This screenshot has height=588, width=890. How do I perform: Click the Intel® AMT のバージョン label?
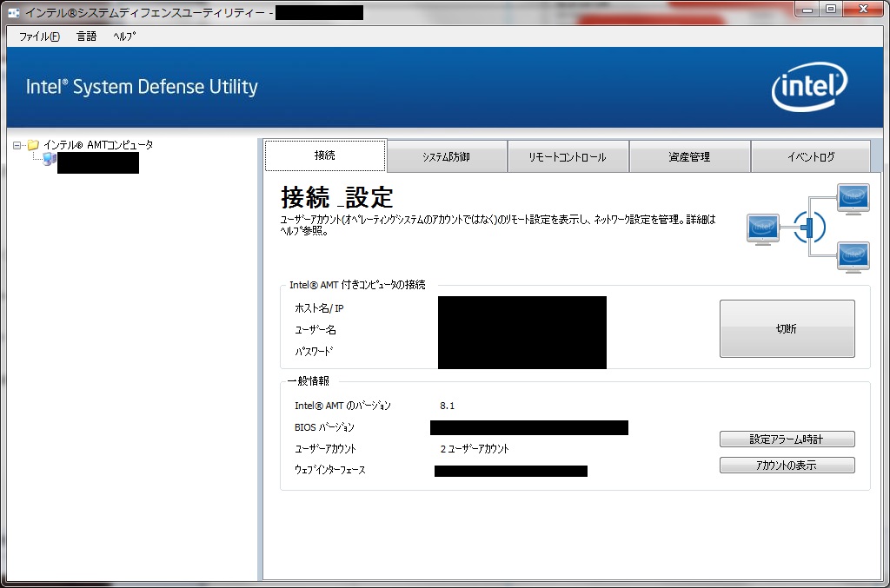[x=342, y=406]
